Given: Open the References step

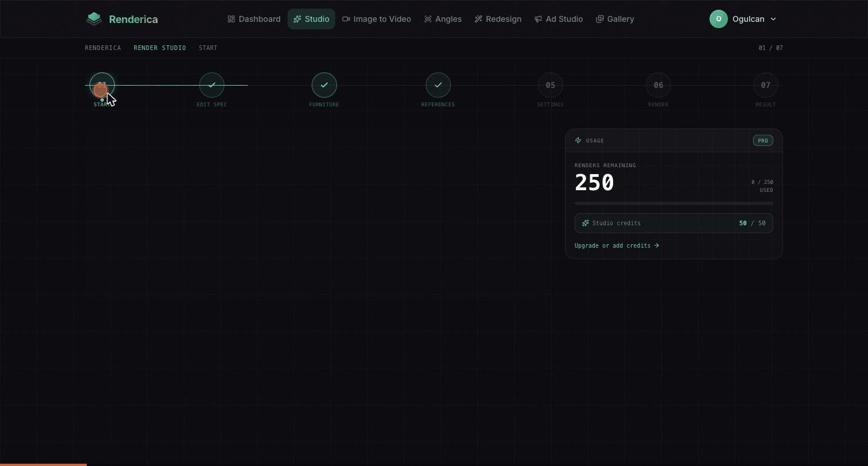Looking at the screenshot, I should tap(438, 85).
